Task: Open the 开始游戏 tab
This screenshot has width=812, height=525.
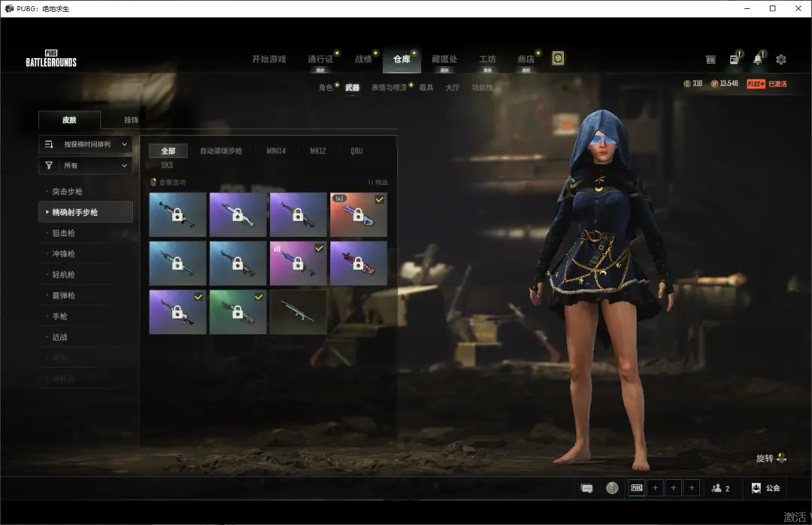Action: pyautogui.click(x=268, y=59)
